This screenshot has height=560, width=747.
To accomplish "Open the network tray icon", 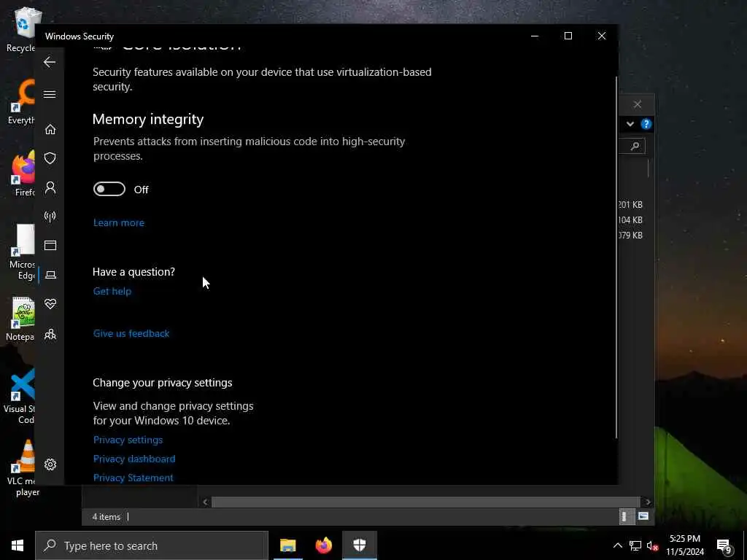I will point(635,545).
